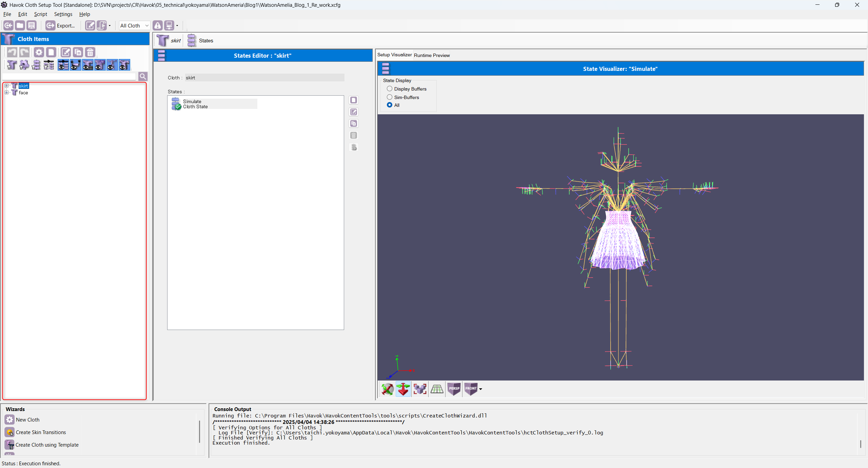Click the States breadcrumb in the path bar
Image resolution: width=868 pixels, height=468 pixels.
point(200,41)
